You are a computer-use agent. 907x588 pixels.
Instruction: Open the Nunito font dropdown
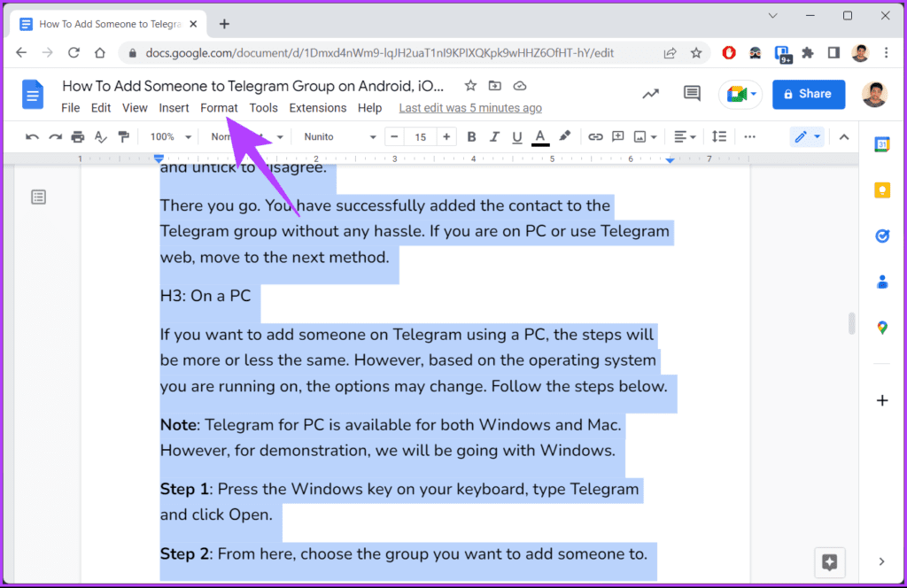[340, 137]
